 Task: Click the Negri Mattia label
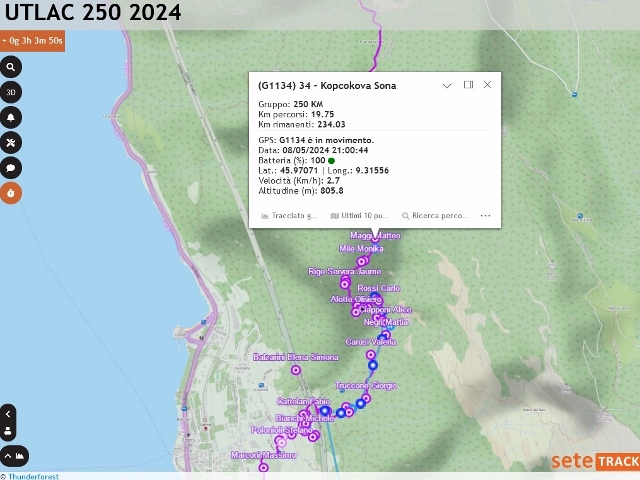coord(386,322)
